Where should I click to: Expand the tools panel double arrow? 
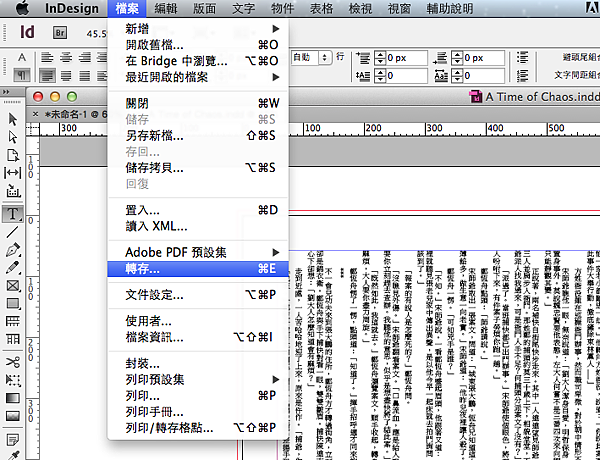[x=6, y=92]
